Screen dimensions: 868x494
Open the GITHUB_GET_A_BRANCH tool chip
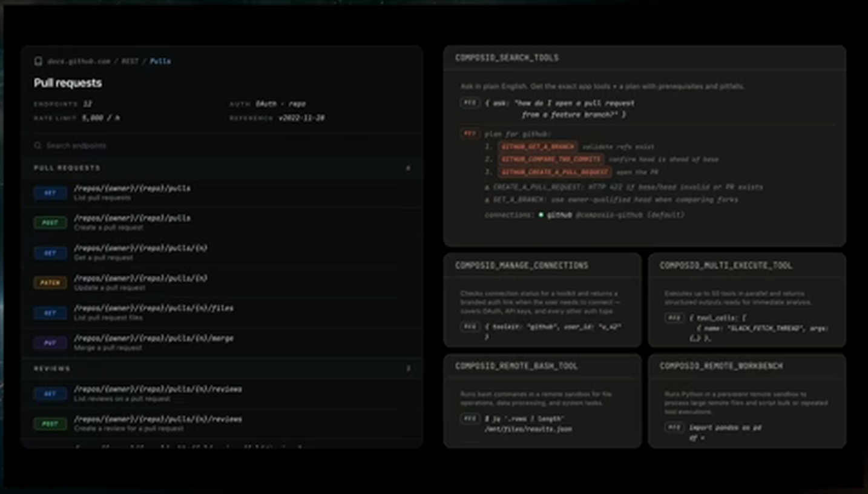pos(538,147)
